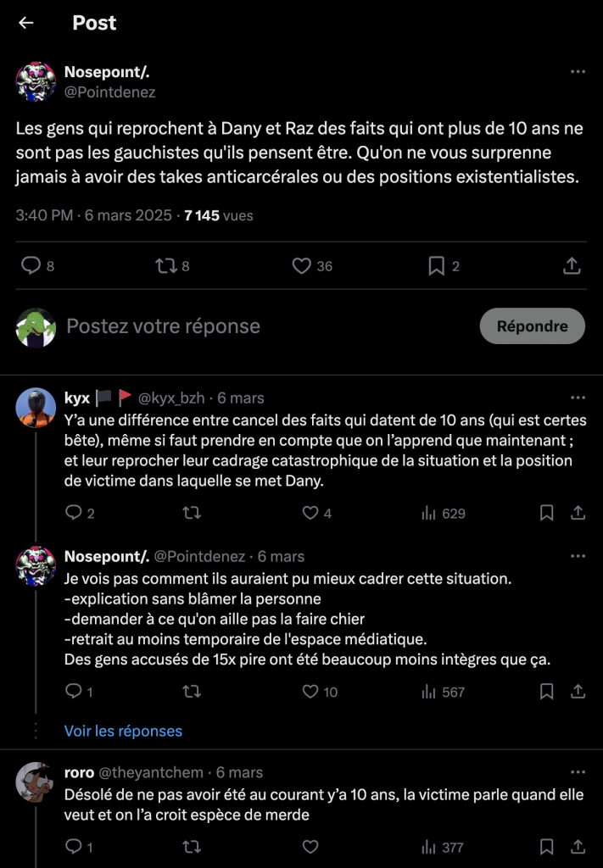This screenshot has height=868, width=603.
Task: Open Nosepoınt's profile avatar on main post
Action: tap(36, 82)
